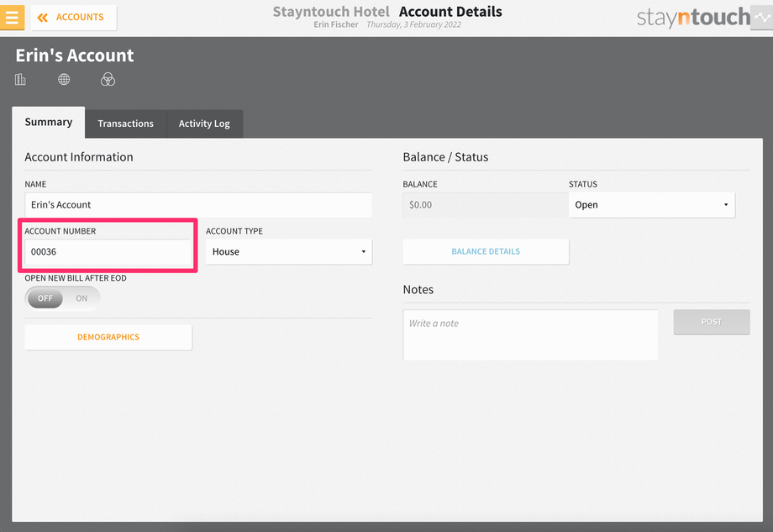The image size is (773, 532).
Task: Toggle Open New Bill After EOD switch
Action: coord(63,298)
